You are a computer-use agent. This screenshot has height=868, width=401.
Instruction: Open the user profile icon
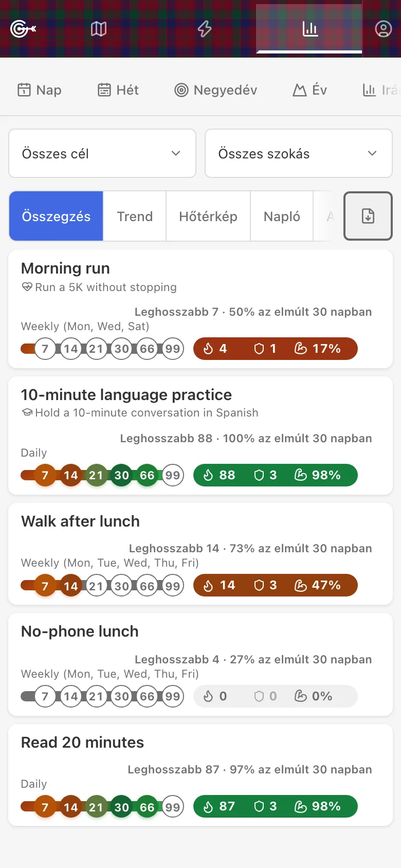click(x=383, y=29)
